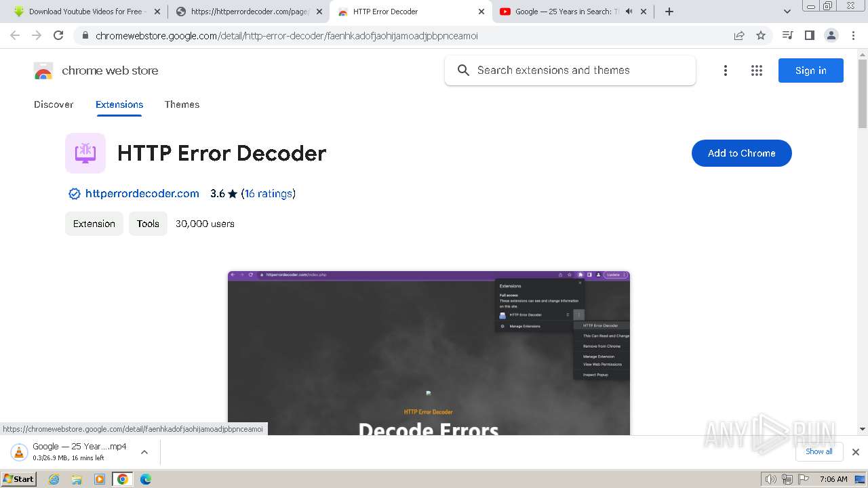
Task: Click the Chrome Web Store logo
Action: click(x=43, y=70)
